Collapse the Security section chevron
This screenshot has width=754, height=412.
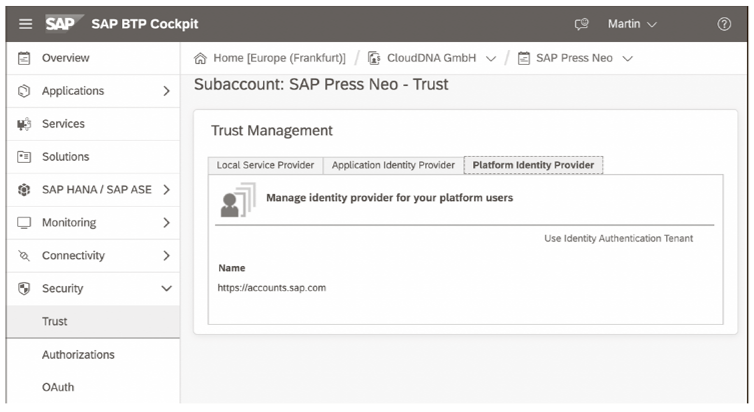click(x=166, y=289)
